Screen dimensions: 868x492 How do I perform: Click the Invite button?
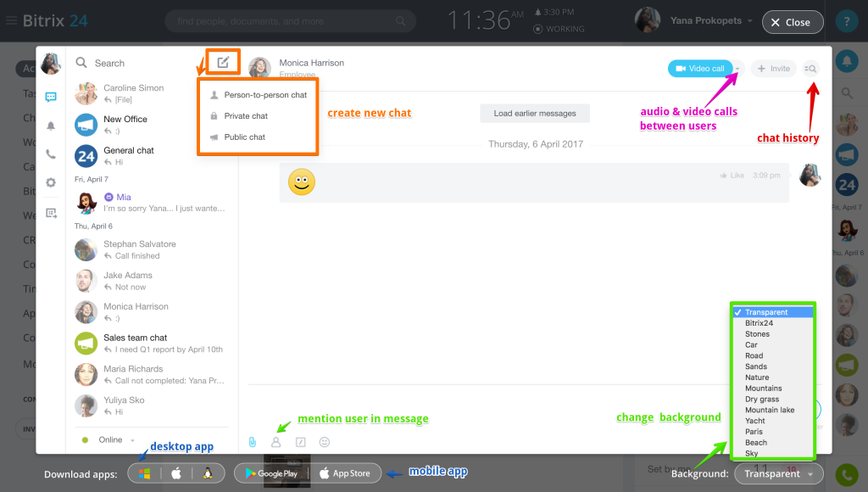(x=773, y=69)
